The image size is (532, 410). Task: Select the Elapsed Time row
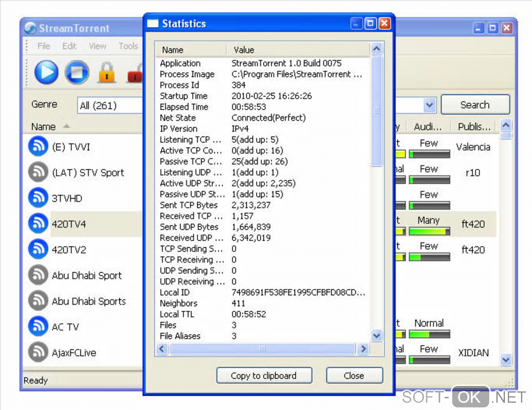[263, 107]
